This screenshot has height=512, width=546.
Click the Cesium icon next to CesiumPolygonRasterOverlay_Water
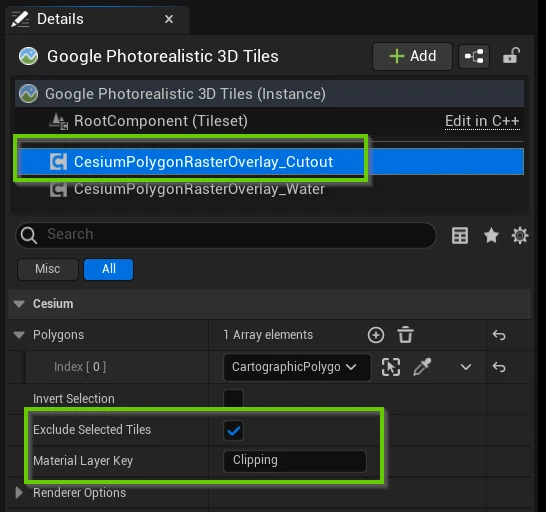[x=58, y=189]
